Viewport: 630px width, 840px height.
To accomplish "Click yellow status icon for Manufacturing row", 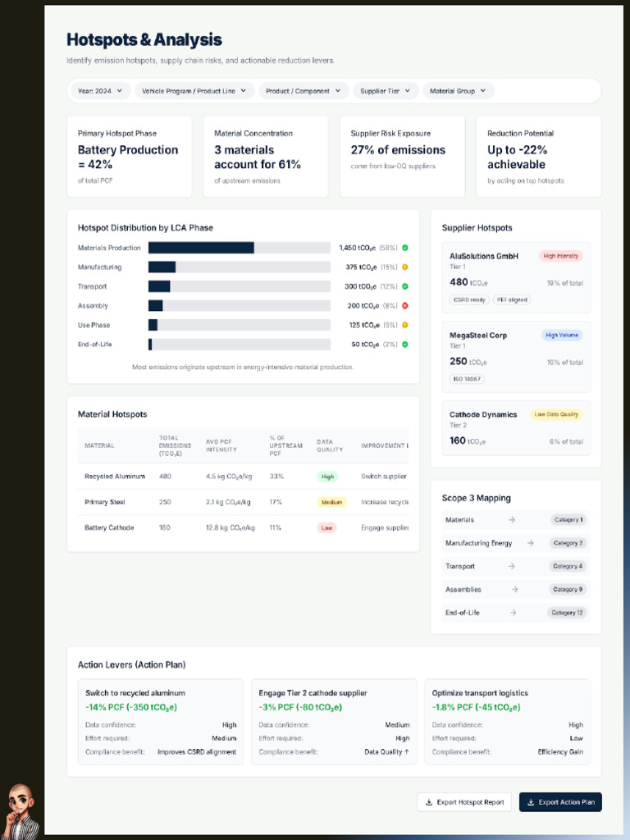I will (405, 267).
